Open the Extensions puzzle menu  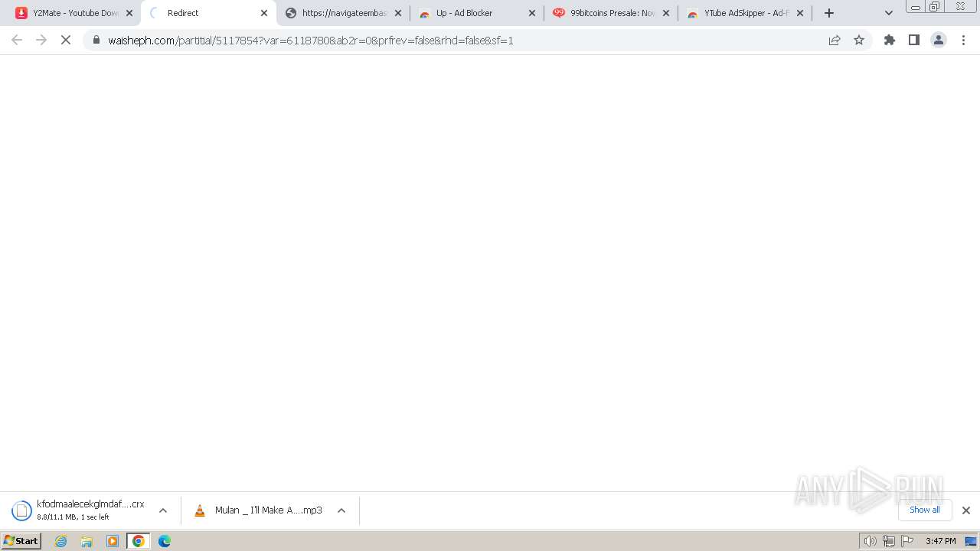890,40
